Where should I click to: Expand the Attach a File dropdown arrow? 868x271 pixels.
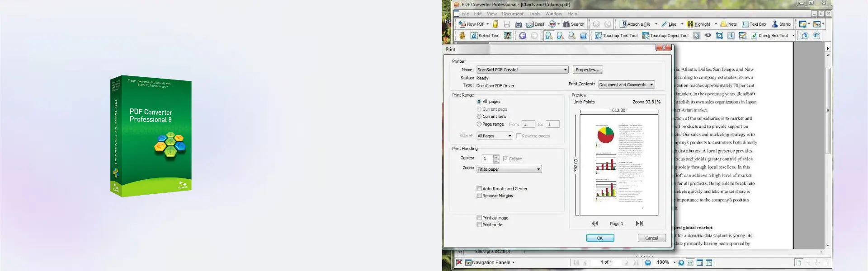[656, 24]
